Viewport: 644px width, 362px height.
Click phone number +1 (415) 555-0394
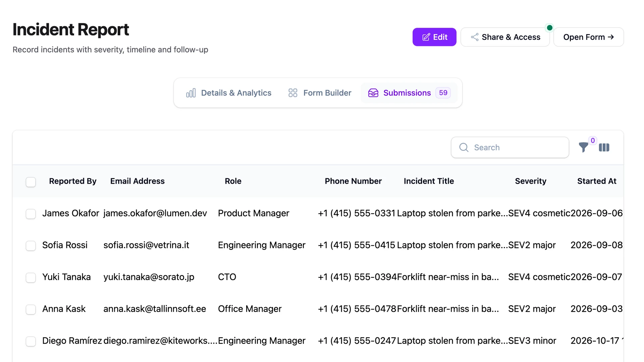click(357, 277)
